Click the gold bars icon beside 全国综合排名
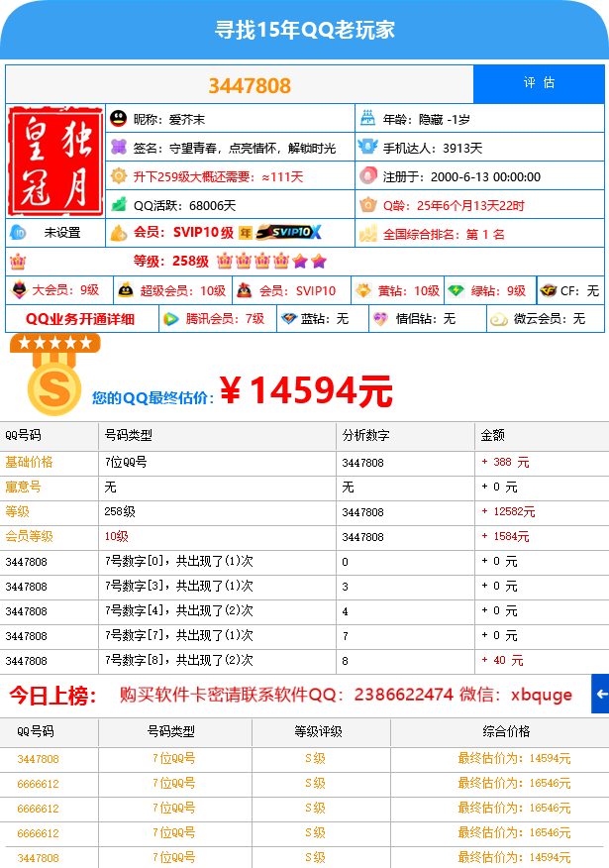 click(x=367, y=234)
